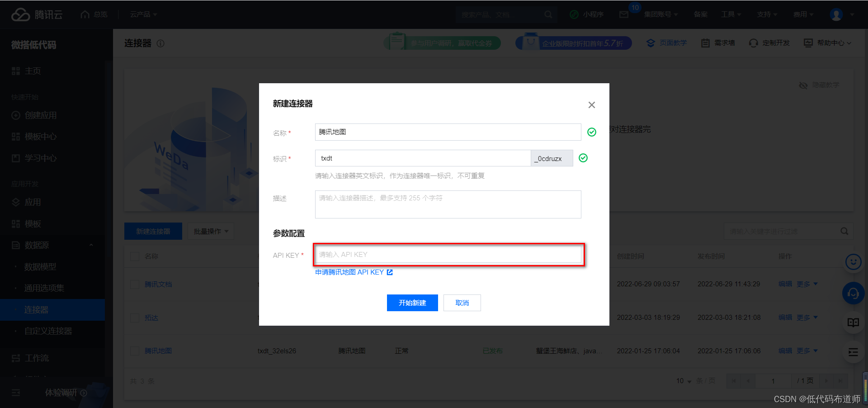Viewport: 868px width, 408px height.
Task: Open 页面教学
Action: tap(666, 43)
